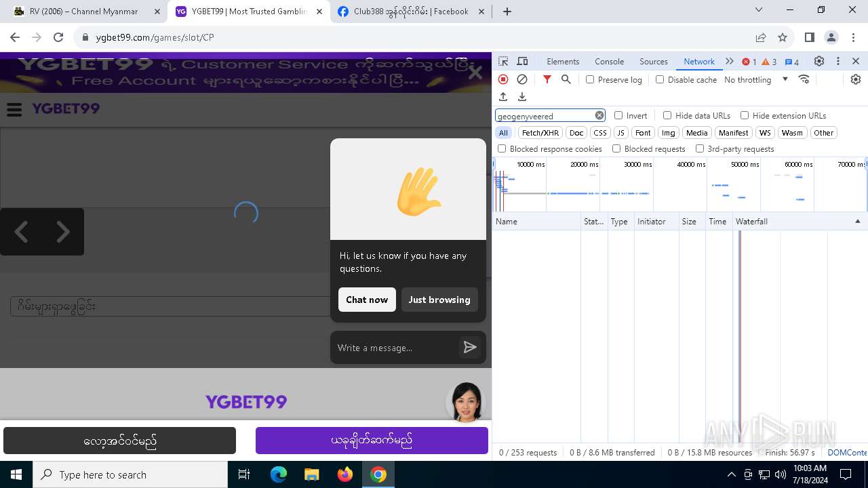Share this page icon in address bar
868x488 pixels.
[761, 37]
